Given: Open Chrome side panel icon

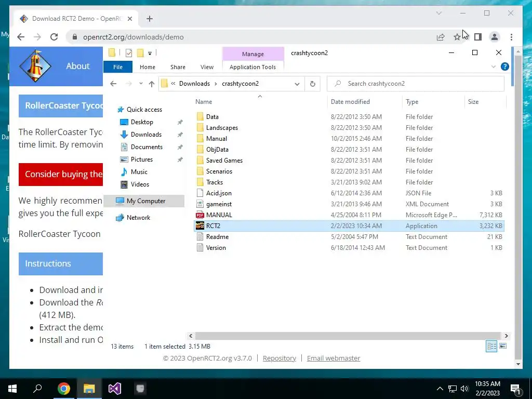Looking at the screenshot, I should pos(478,37).
